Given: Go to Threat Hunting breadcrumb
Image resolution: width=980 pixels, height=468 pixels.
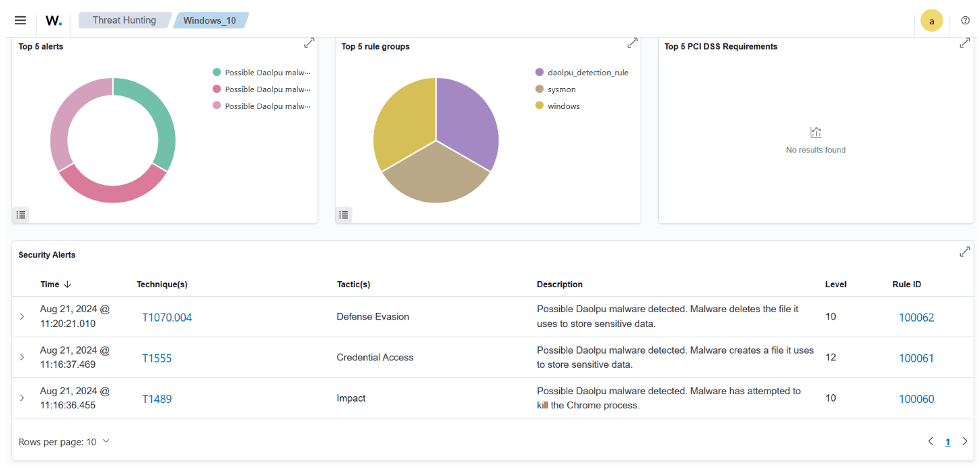Looking at the screenshot, I should point(124,20).
